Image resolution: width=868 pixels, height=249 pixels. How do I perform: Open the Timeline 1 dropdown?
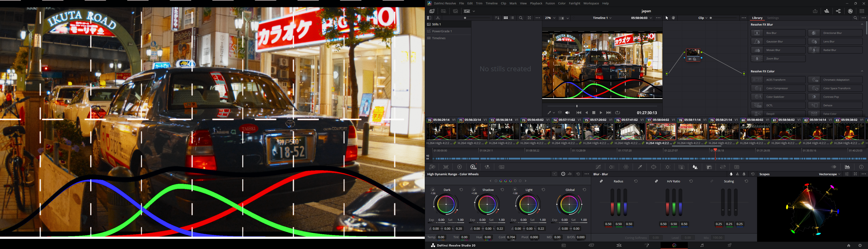[x=602, y=18]
